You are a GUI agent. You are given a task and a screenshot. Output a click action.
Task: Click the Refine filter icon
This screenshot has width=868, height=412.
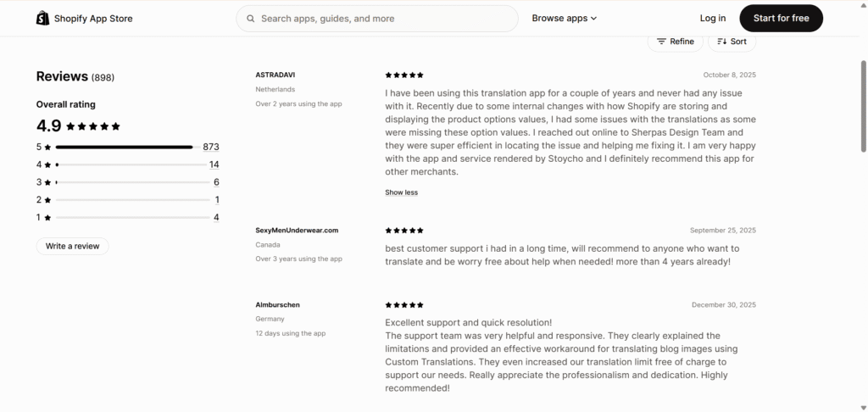click(x=661, y=42)
